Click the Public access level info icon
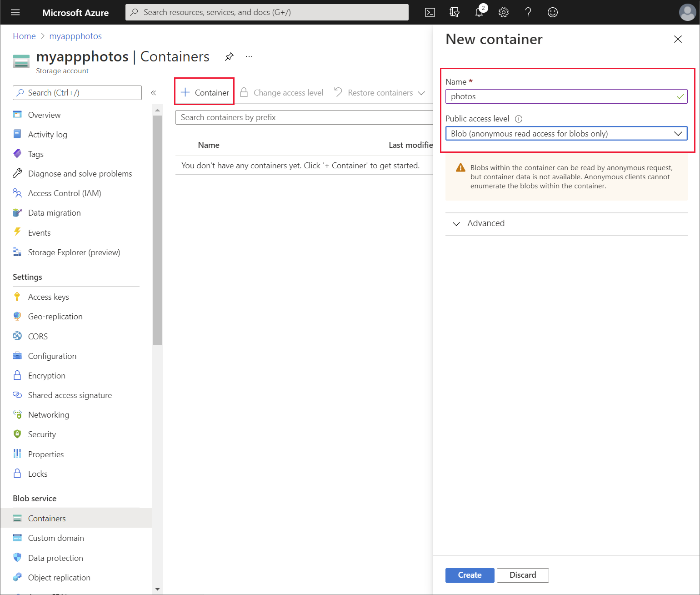 coord(518,119)
